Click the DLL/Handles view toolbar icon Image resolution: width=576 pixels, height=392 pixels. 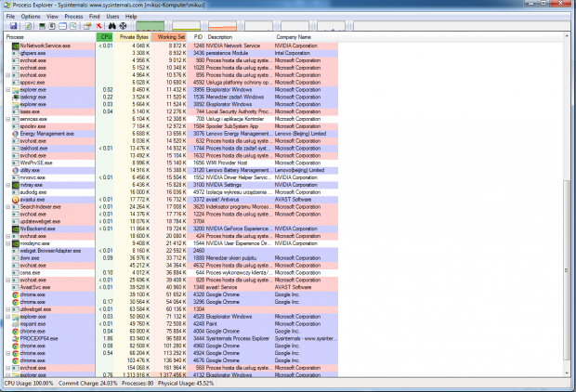[x=73, y=26]
